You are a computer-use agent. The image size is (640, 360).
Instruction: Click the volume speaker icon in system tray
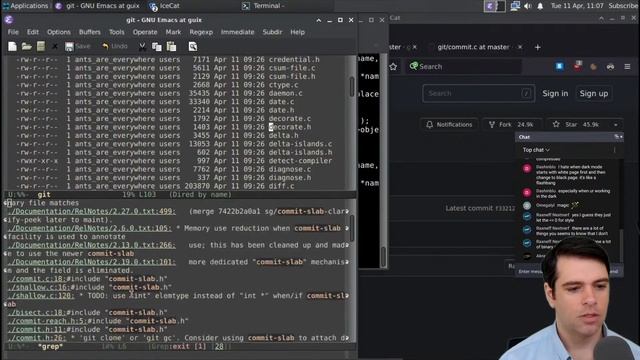(x=528, y=6)
